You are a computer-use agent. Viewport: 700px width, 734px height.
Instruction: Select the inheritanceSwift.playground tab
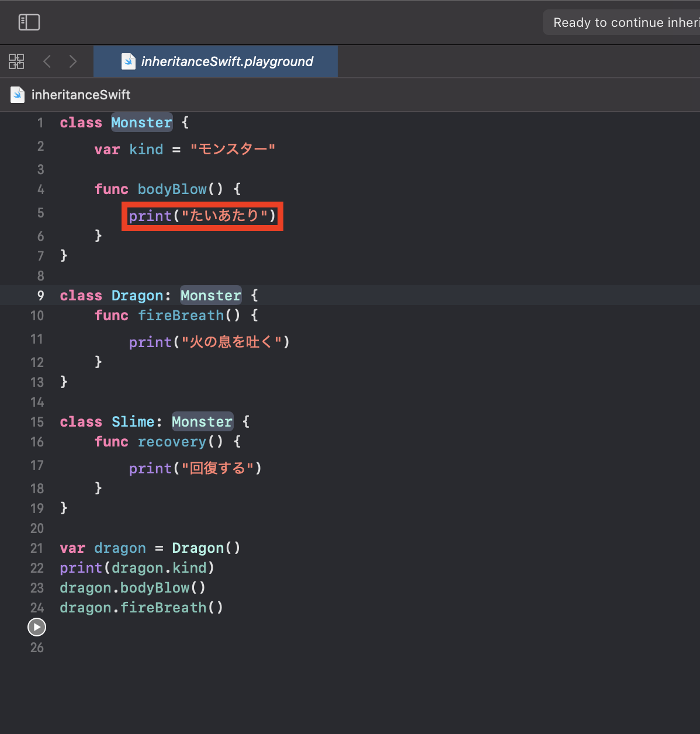(216, 61)
